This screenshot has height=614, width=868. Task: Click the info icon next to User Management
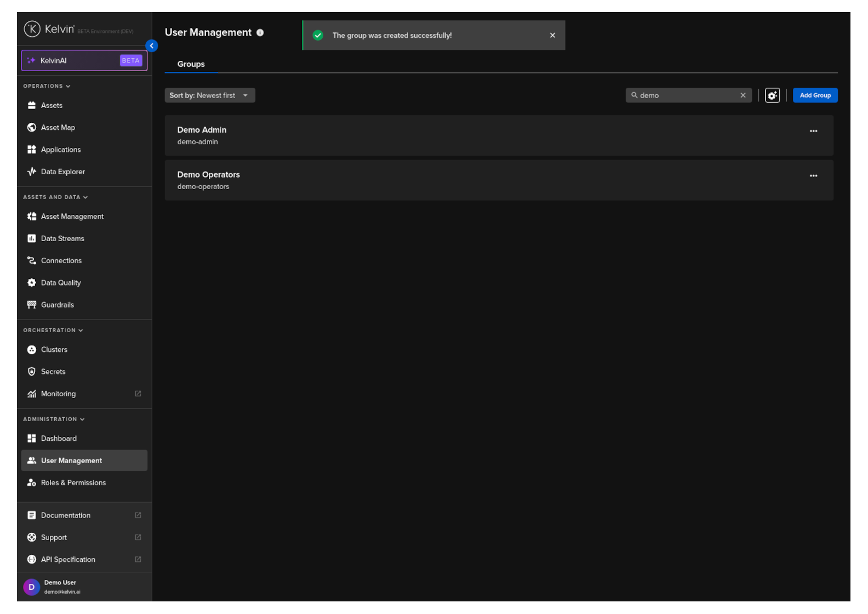pyautogui.click(x=260, y=33)
